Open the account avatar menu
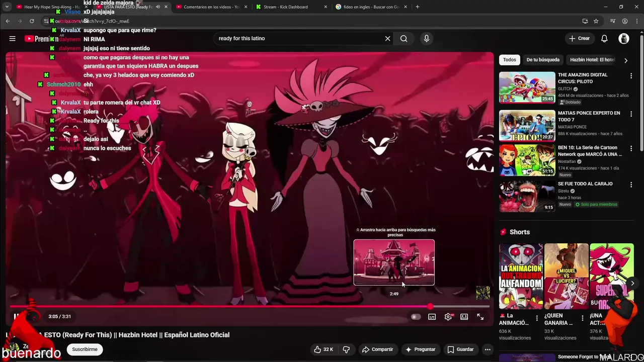Screen dimensions: 644x362 (x=624, y=39)
